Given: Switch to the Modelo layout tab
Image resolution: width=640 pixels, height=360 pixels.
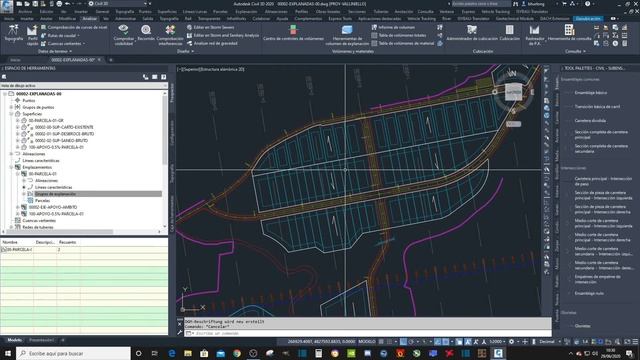Looking at the screenshot, I should (x=15, y=340).
